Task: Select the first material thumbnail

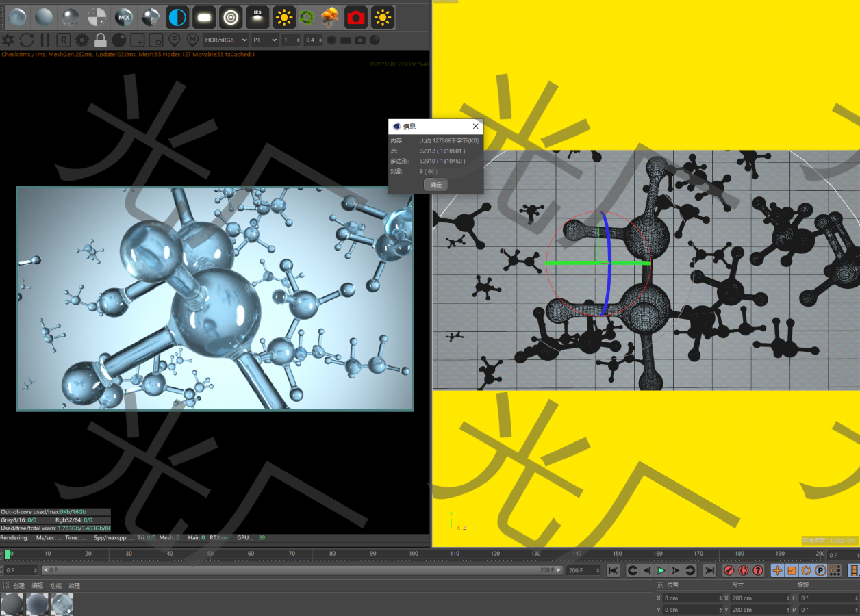Action: pos(12,604)
